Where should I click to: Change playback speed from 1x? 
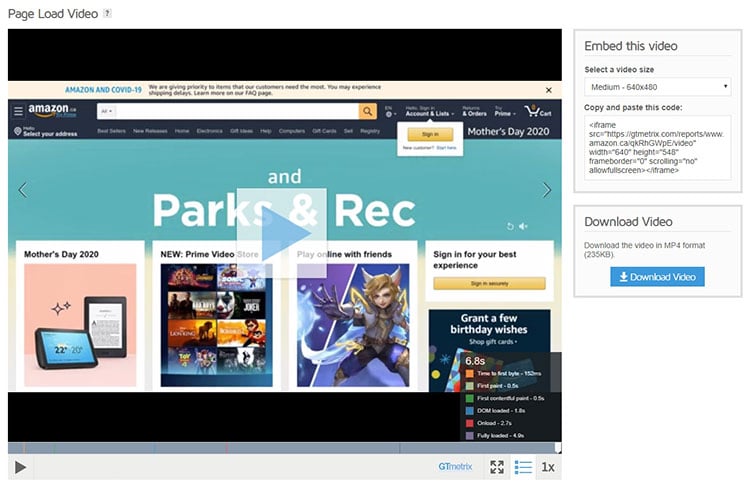[548, 467]
